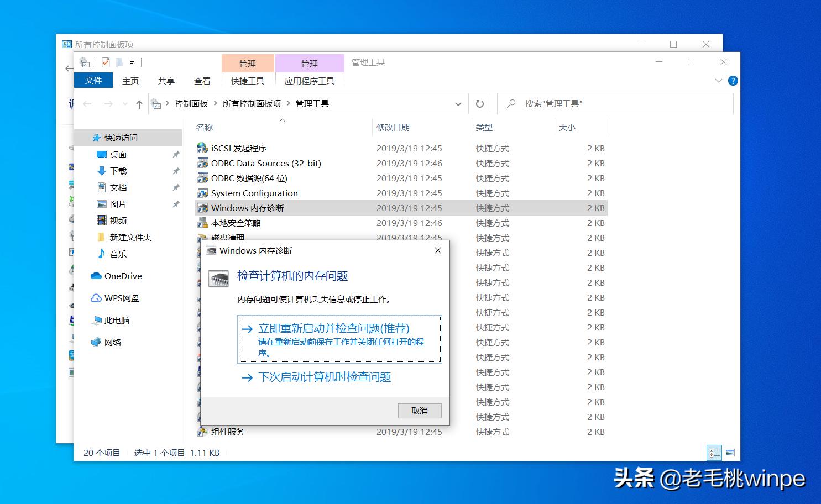This screenshot has height=504, width=821.
Task: Open the 此电脑 computer icon
Action: 98,320
